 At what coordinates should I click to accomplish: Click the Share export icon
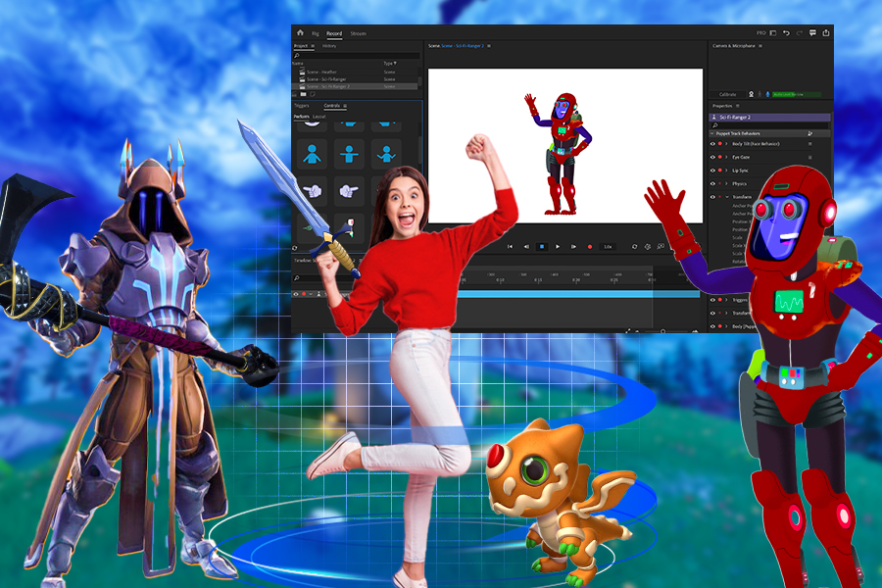point(826,32)
